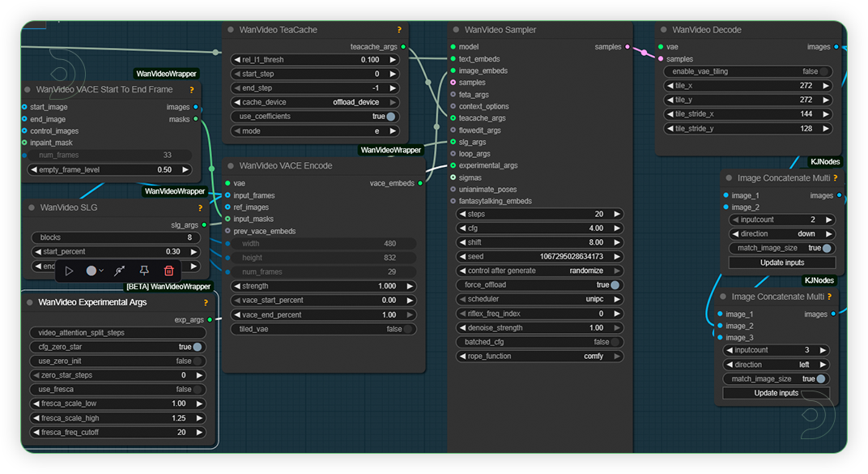
Task: Collapse WanVideo Experimental Args node via title dot
Action: [29, 302]
